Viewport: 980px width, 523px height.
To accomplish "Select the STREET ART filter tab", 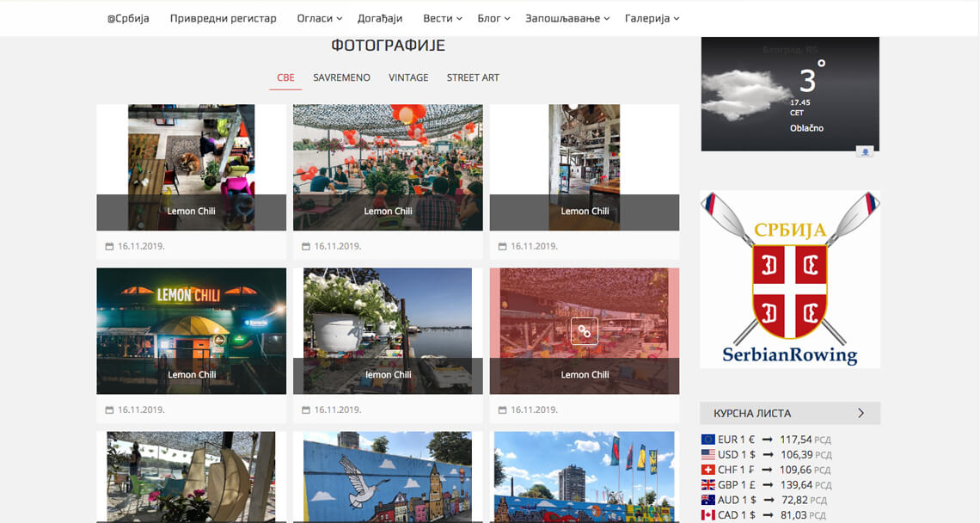I will pos(473,77).
